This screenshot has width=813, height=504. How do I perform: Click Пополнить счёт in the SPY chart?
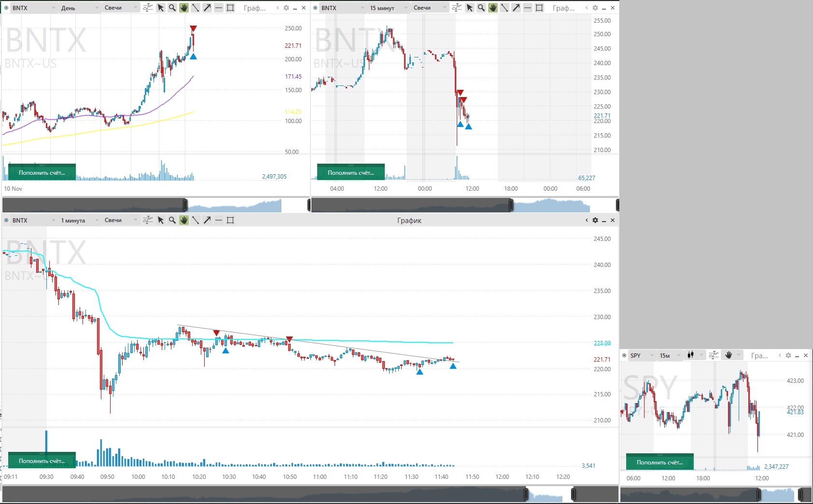click(660, 462)
